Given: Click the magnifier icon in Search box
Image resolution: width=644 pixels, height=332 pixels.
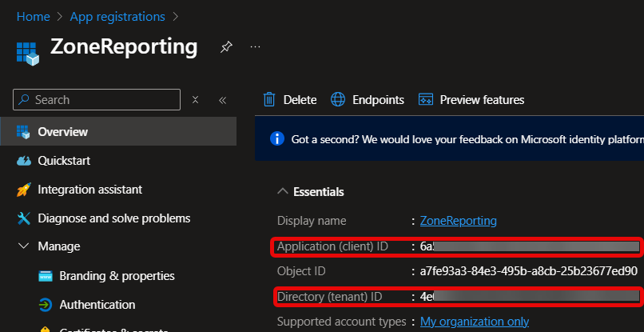Looking at the screenshot, I should point(24,99).
